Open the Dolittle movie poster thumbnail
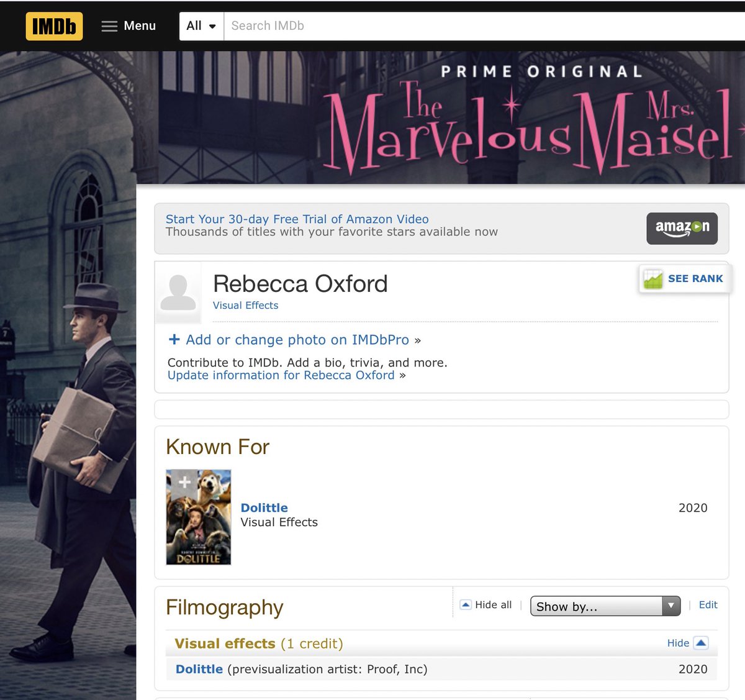The height and width of the screenshot is (700, 745). click(199, 517)
